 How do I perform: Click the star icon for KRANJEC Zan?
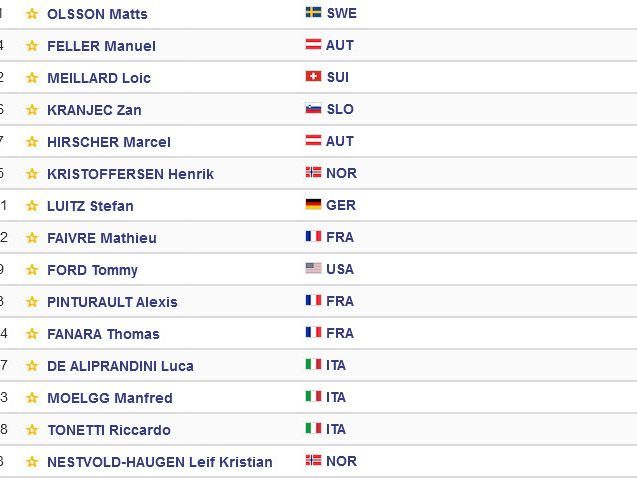click(32, 110)
